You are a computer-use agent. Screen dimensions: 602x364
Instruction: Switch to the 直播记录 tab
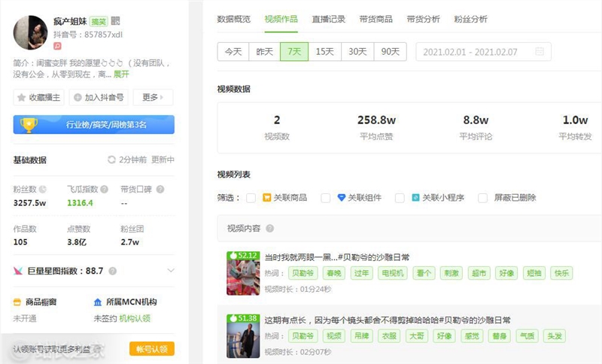(330, 19)
